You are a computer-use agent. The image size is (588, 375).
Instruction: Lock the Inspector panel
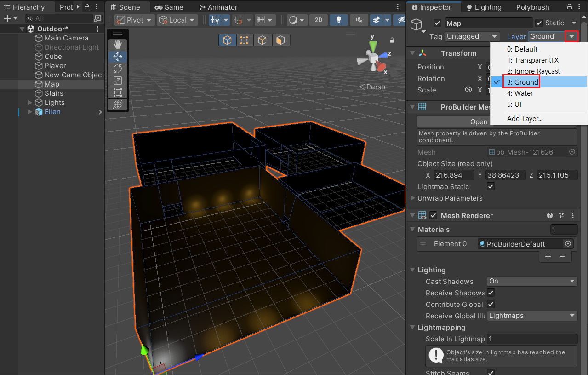pos(570,7)
